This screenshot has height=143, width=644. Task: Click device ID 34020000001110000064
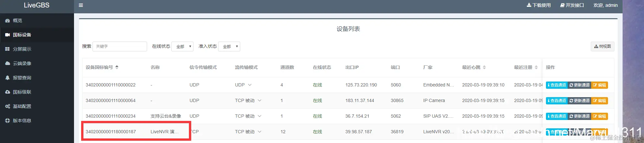point(111,100)
